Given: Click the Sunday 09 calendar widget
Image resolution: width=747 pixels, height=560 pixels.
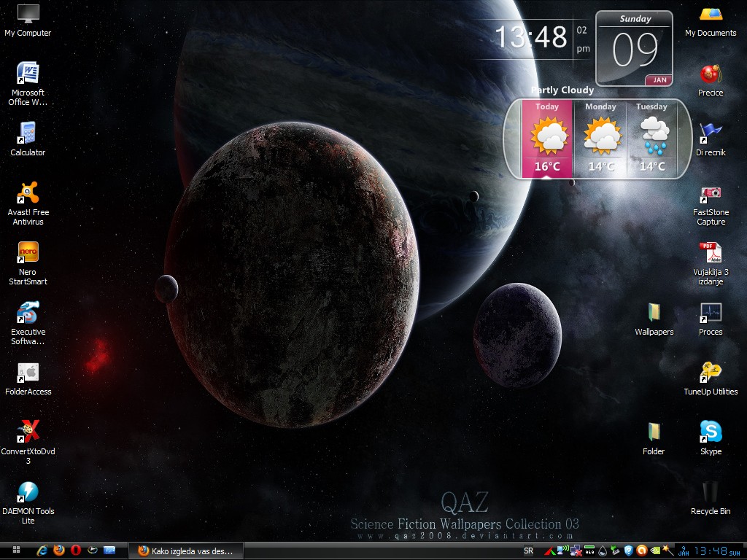Looking at the screenshot, I should click(634, 49).
